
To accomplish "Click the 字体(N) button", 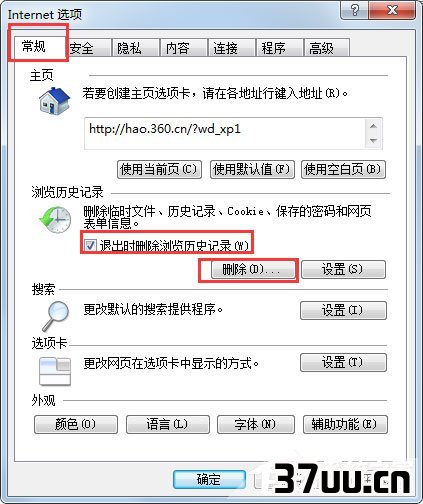I will (256, 424).
